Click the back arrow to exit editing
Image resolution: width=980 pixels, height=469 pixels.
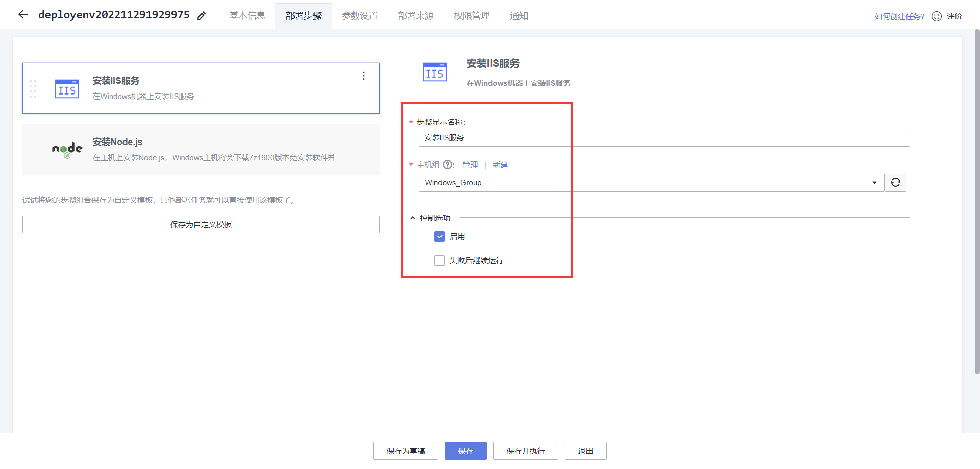click(22, 14)
